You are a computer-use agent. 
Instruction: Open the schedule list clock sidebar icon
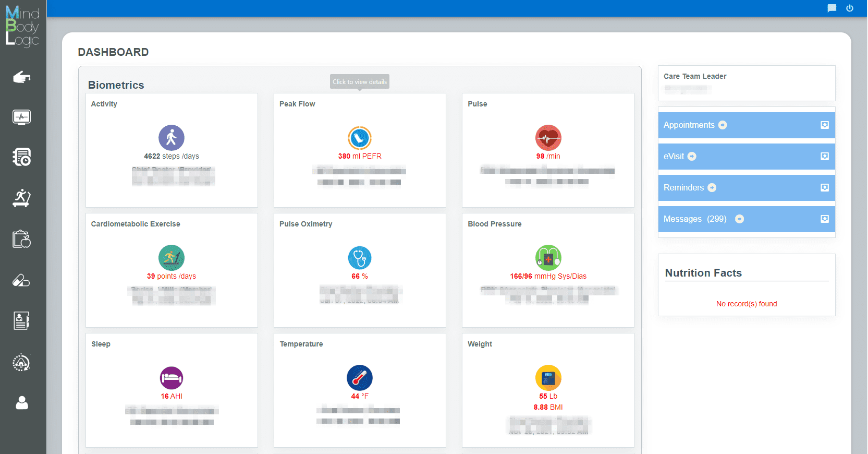tap(21, 157)
